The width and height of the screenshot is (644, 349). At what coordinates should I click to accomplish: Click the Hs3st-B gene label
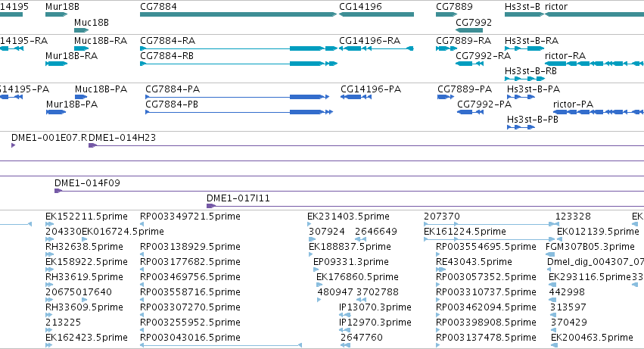[x=522, y=7]
